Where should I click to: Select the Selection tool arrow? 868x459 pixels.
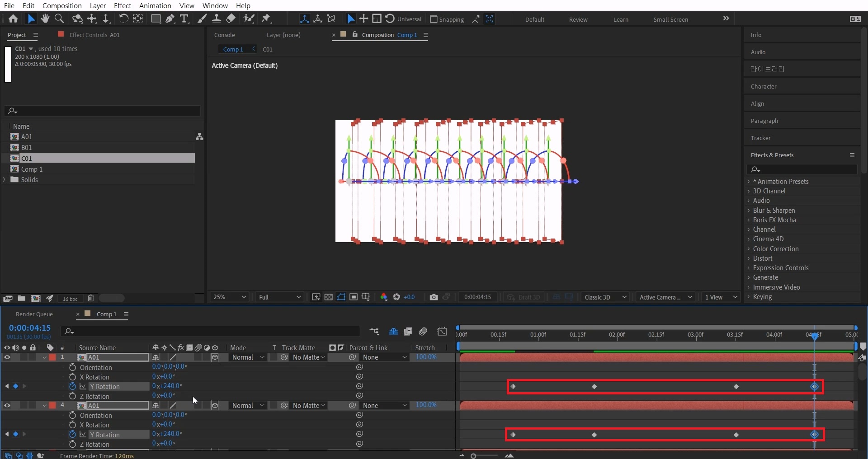point(31,19)
